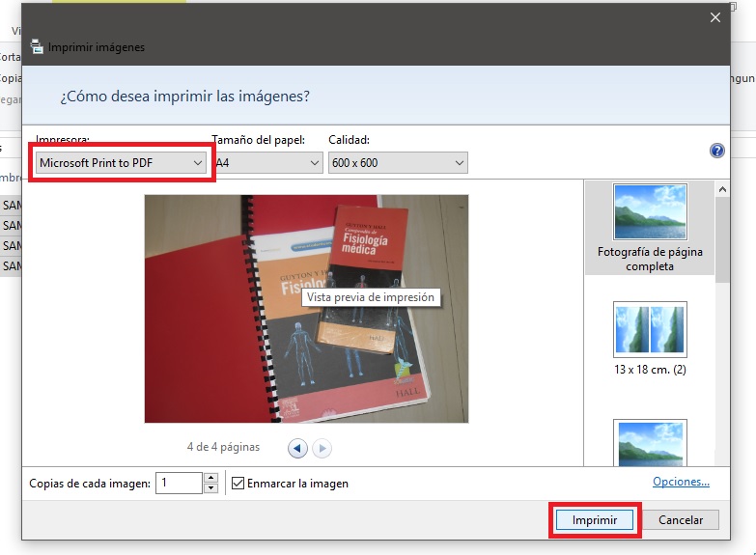
Task: Close the Imprimir imágenes dialog
Action: [715, 17]
